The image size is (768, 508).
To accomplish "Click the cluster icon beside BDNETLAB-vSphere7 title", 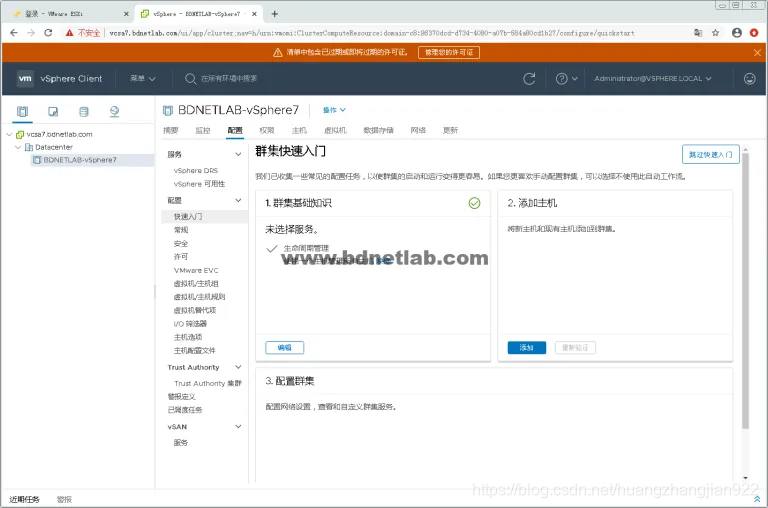I will (168, 110).
